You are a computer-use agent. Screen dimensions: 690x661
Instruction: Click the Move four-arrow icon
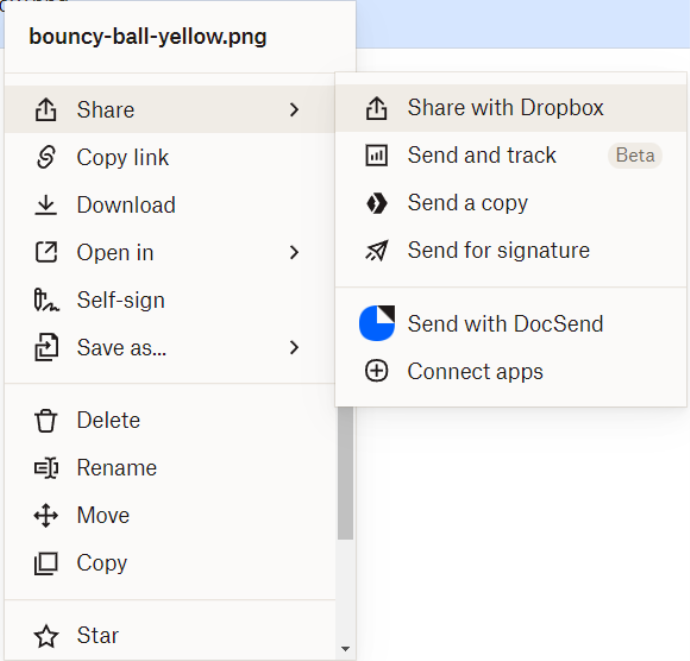[x=46, y=515]
